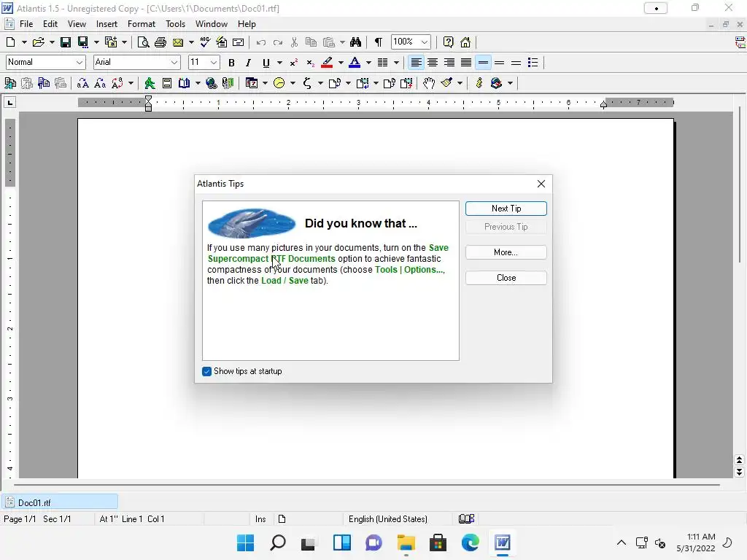
Task: Click the Home page house icon
Action: click(465, 42)
